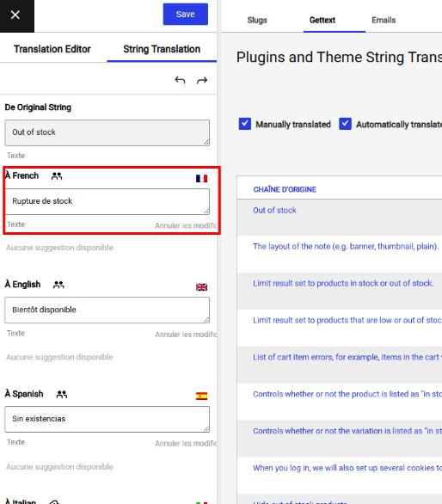Uncheck the Manually translated checkbox

[x=245, y=124]
